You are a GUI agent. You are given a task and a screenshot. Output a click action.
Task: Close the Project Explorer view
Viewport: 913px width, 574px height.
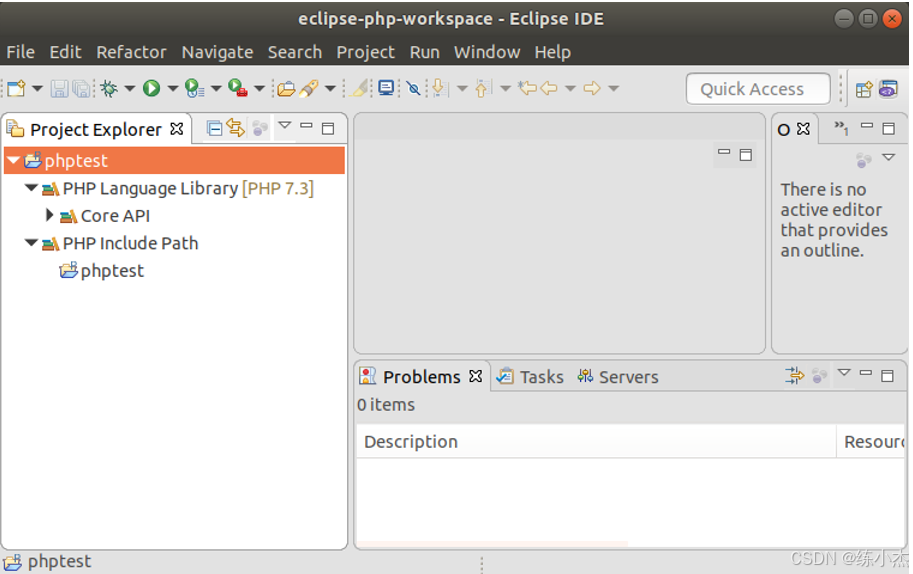[176, 129]
